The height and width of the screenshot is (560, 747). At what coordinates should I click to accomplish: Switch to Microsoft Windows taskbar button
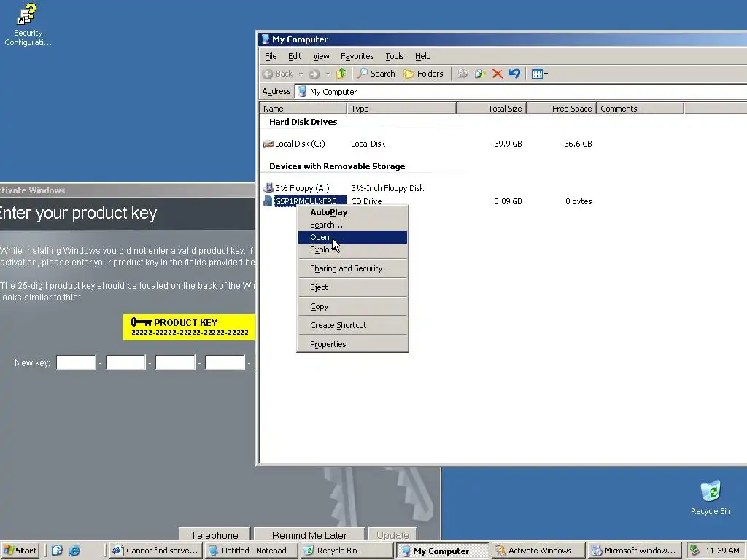click(x=635, y=551)
